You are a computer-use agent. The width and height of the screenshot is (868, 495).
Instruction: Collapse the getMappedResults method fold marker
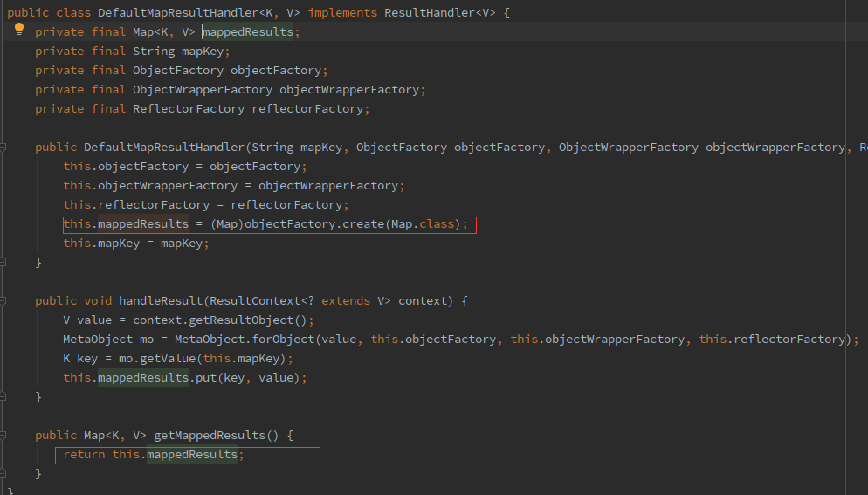[3, 436]
